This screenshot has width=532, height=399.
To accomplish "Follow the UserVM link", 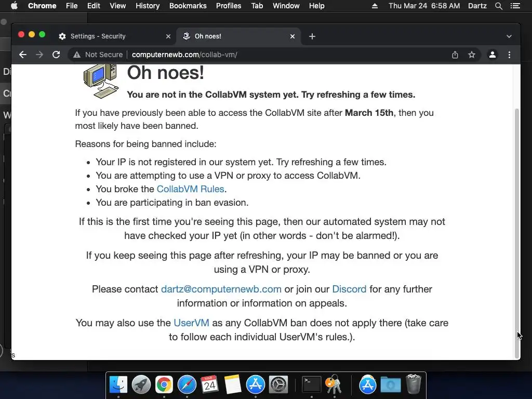I will [191, 323].
